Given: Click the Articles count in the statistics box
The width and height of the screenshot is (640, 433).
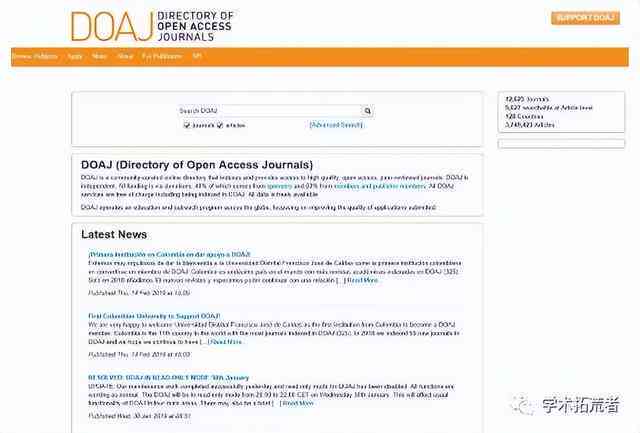Looking at the screenshot, I should click(x=529, y=125).
